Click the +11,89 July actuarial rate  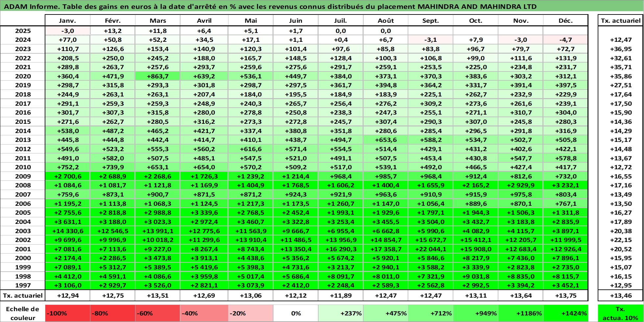coord(341,296)
